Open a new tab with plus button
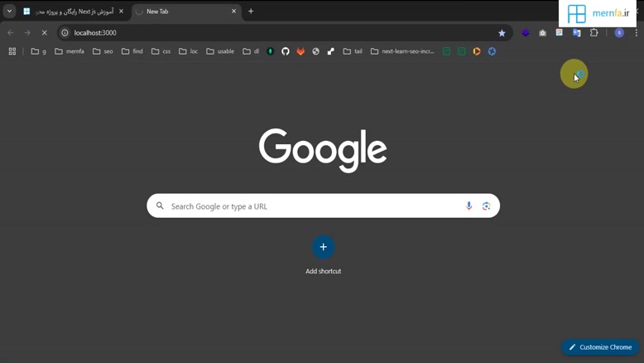The width and height of the screenshot is (644, 363). point(251,12)
